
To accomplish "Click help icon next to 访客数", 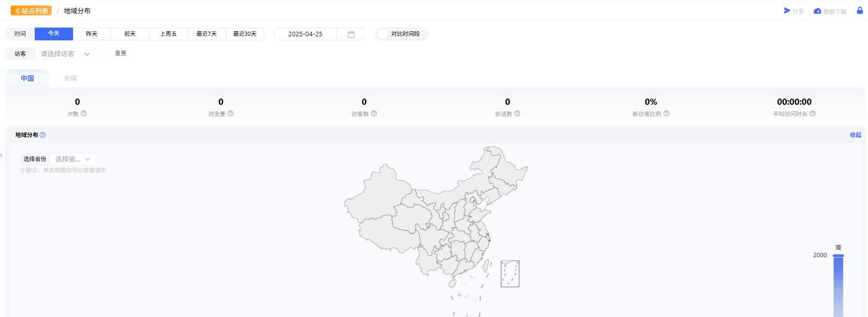I will [374, 114].
